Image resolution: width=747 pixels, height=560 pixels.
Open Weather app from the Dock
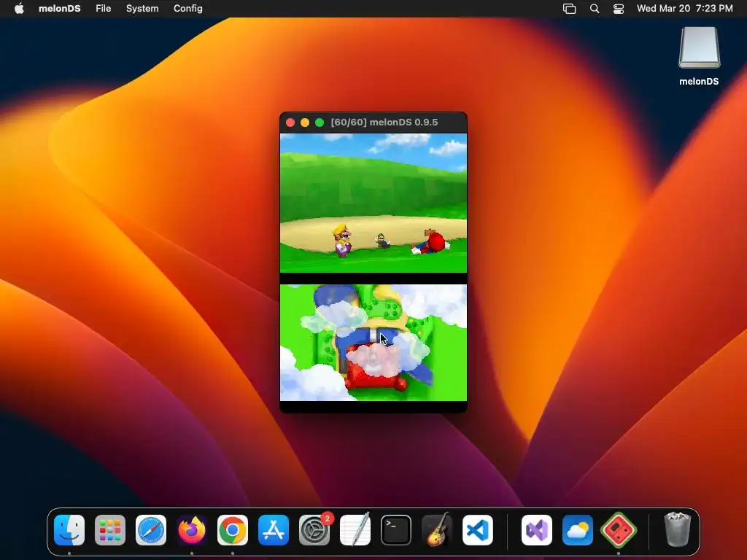click(578, 530)
